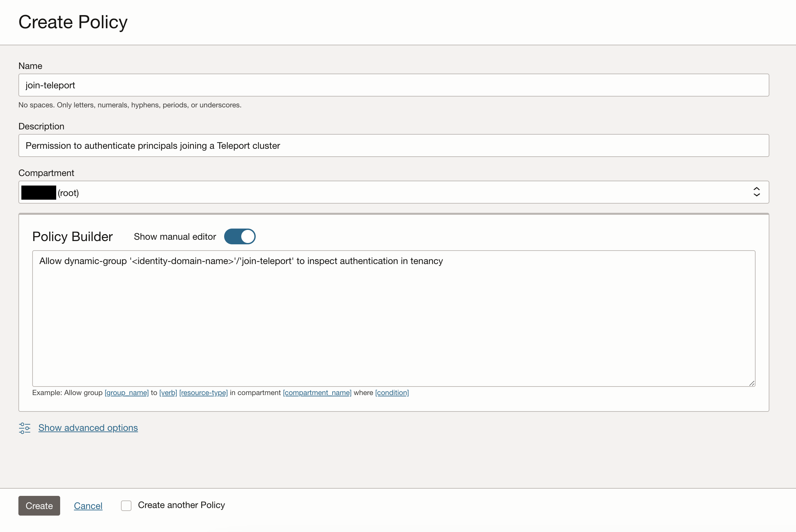Click the Policy Builder heading
Image resolution: width=796 pixels, height=532 pixels.
point(72,236)
